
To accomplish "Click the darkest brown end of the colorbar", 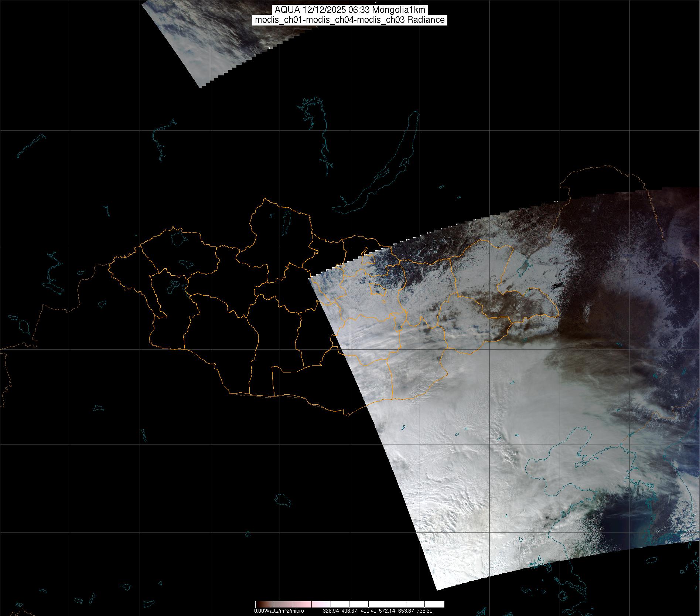I will tap(257, 604).
